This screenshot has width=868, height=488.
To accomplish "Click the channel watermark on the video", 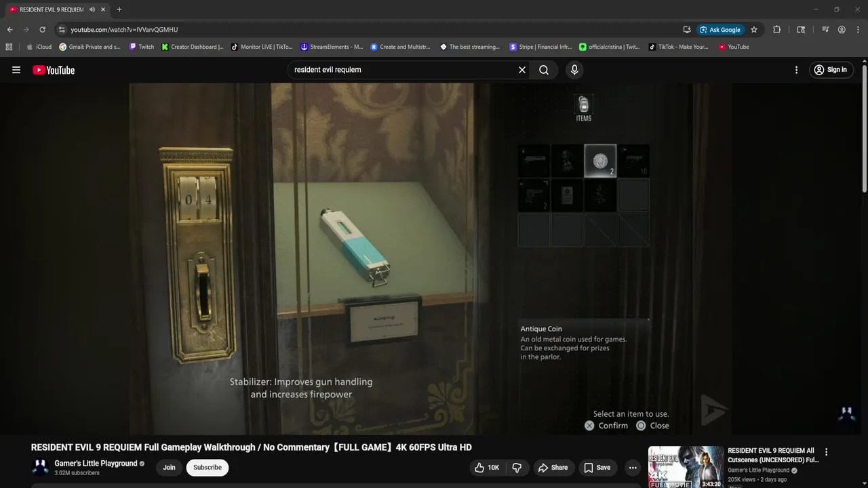I will (847, 413).
